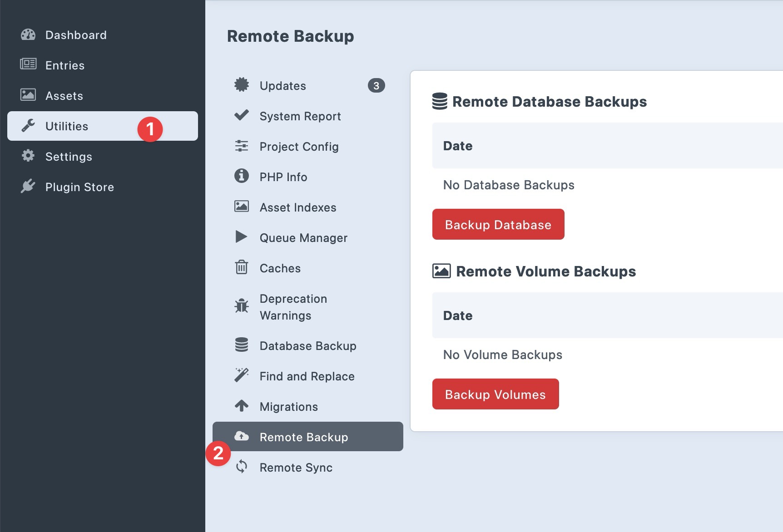Click the magic wand icon for Find and Replace
This screenshot has height=532, width=783.
[241, 375]
